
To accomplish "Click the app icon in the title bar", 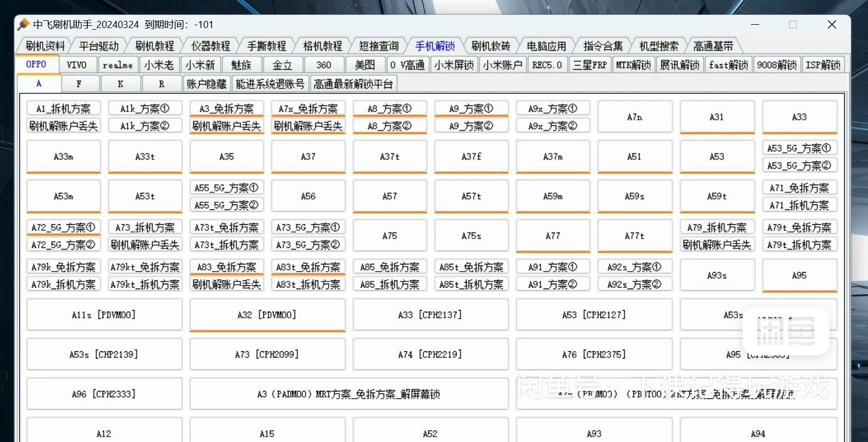I will coord(23,24).
